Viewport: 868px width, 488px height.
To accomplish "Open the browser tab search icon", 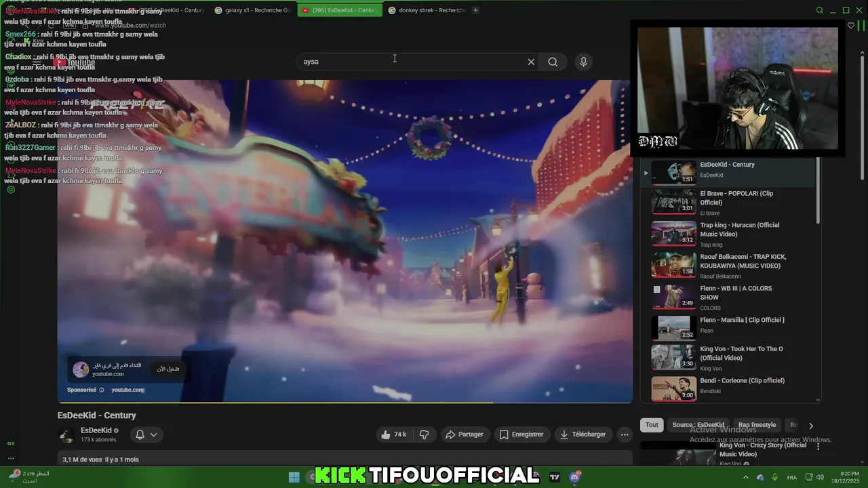I will tap(819, 10).
